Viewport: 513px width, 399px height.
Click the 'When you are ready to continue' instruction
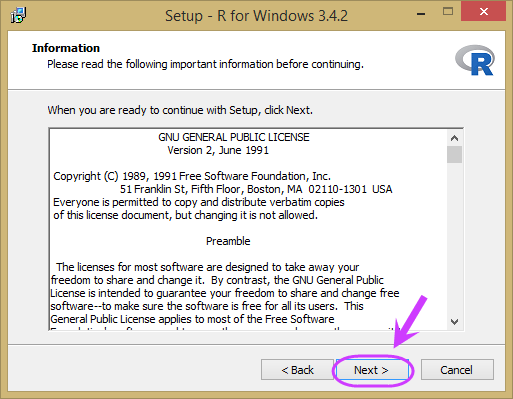click(x=180, y=110)
